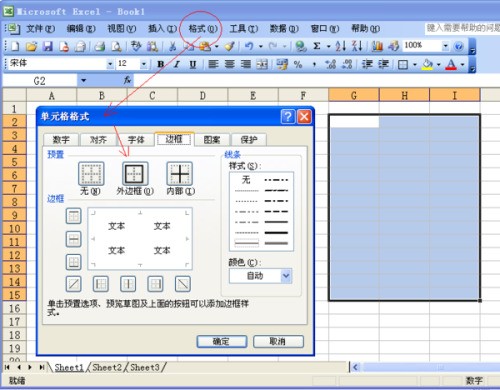Toggle Bold formatting button
Screen dimensions: 500x390
(161, 64)
